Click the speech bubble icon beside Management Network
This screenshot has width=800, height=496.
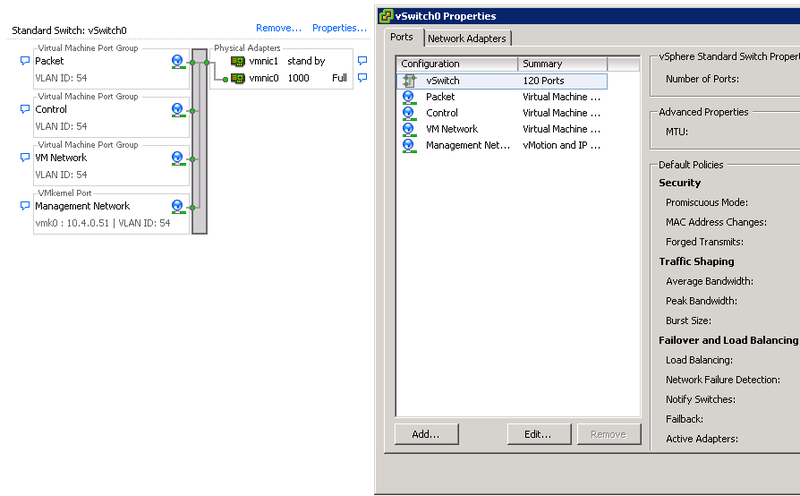pos(24,206)
